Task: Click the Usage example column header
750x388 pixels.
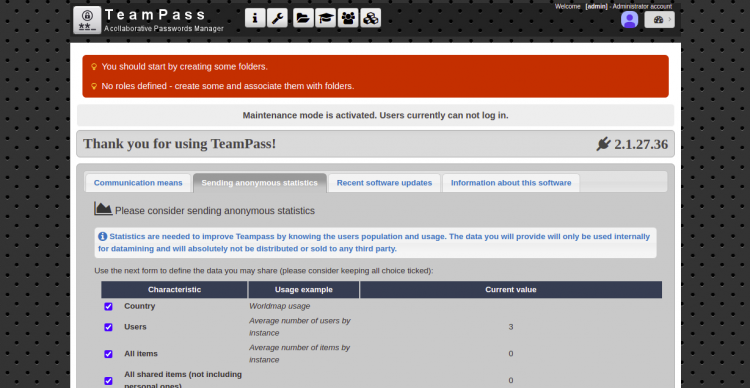Action: pos(304,289)
